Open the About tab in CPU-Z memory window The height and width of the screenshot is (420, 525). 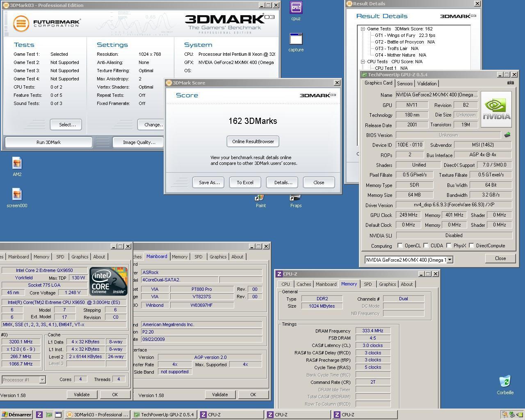[x=406, y=284]
